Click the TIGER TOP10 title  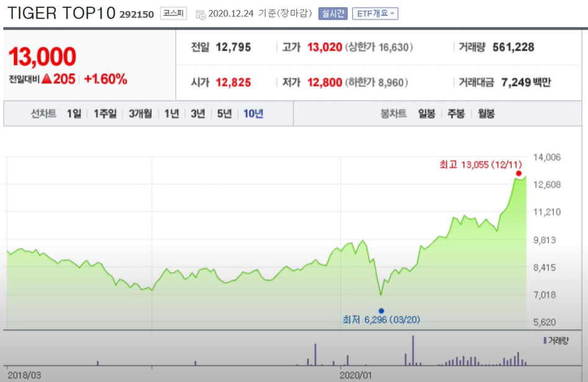tap(61, 13)
